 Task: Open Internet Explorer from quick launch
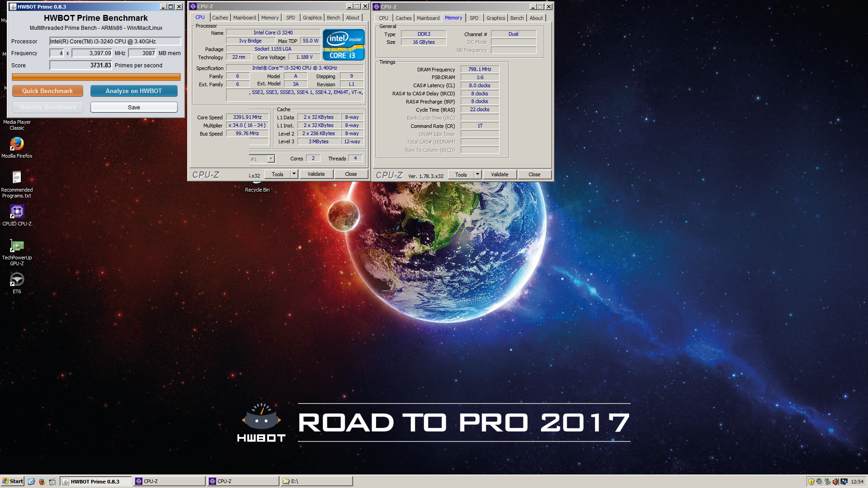click(x=31, y=481)
